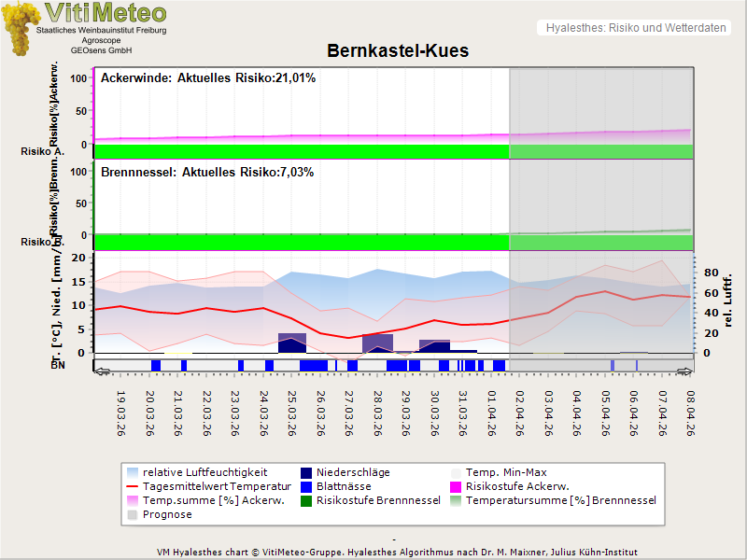
Task: Click the red Tagesmittelwert Temperatur legend line
Action: pos(134,486)
